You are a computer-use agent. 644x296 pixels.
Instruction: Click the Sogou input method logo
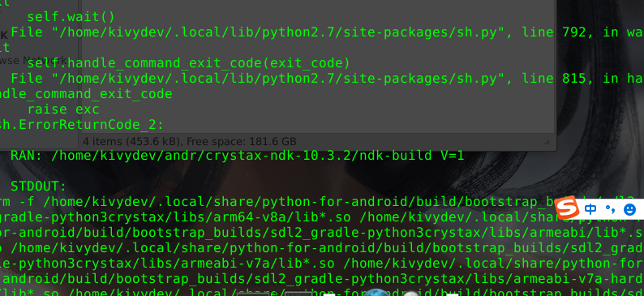(567, 208)
